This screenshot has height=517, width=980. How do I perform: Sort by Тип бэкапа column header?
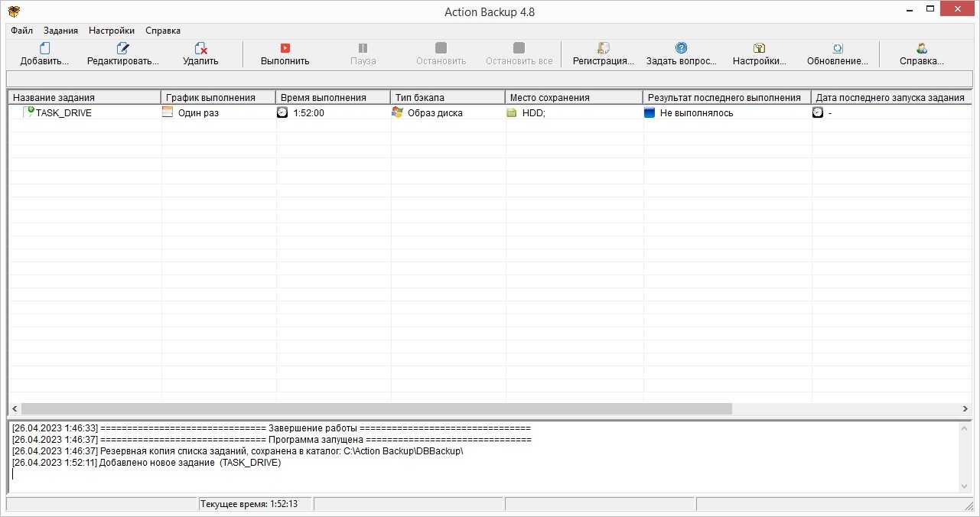tap(448, 97)
